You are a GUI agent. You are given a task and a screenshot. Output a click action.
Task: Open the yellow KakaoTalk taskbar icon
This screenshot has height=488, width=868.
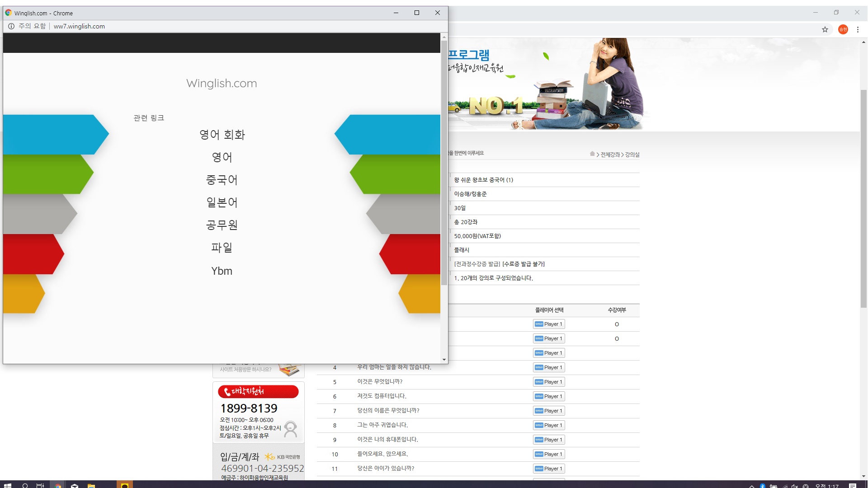[x=125, y=485]
